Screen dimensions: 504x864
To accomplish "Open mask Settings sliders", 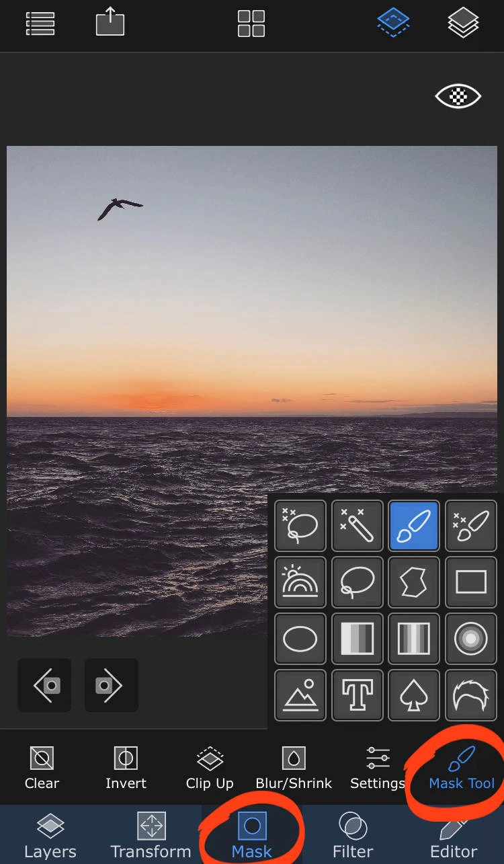I will 378,768.
